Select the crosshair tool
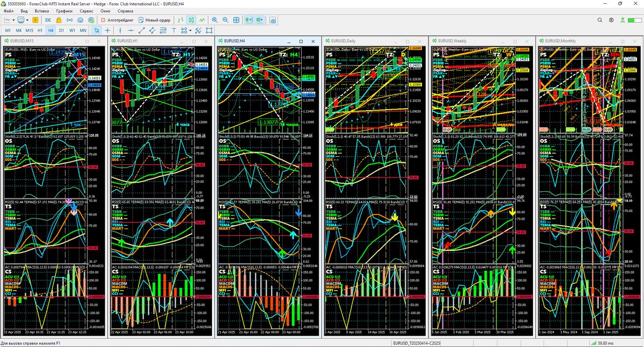 [x=107, y=31]
